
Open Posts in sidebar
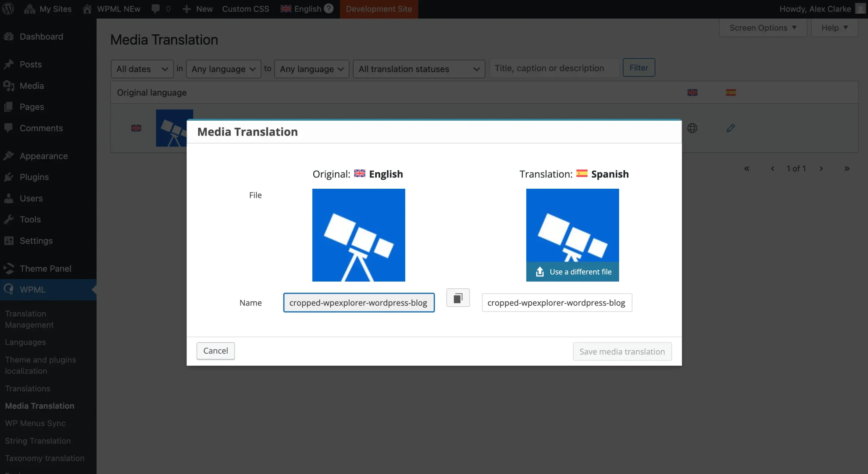[48, 64]
